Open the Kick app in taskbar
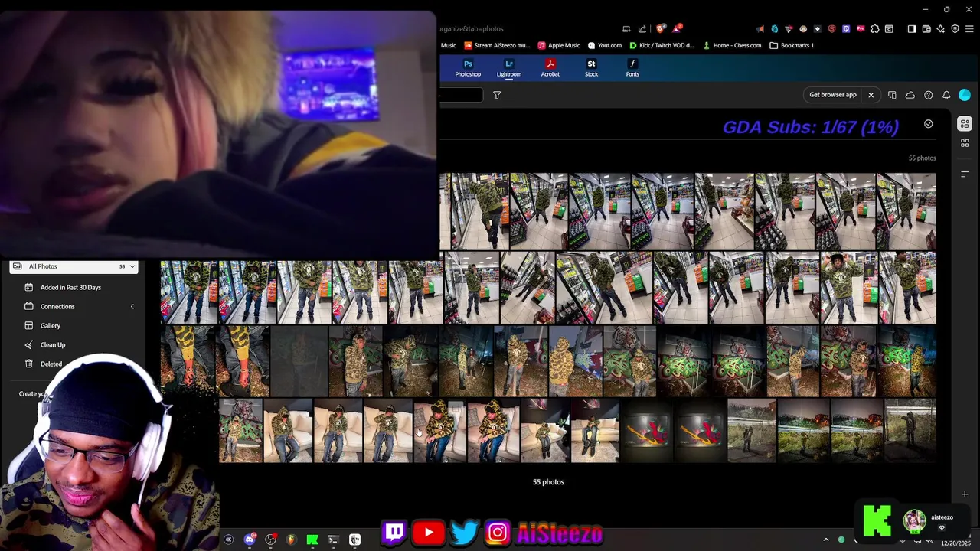Screen dimensions: 980x551 point(312,540)
